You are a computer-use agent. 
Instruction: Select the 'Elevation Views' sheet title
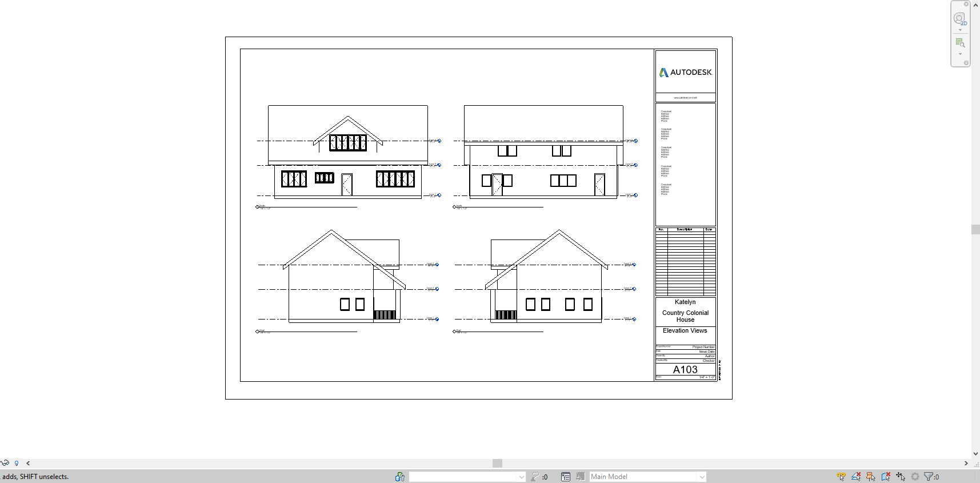coord(685,330)
